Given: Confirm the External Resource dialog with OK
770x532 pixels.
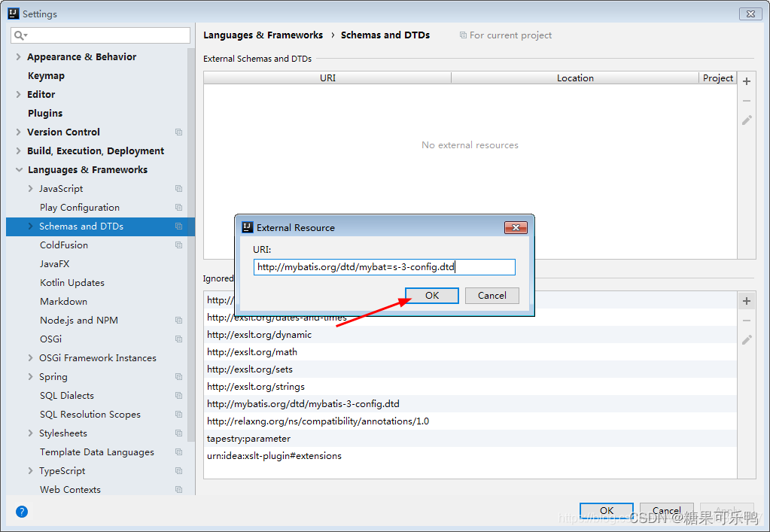Looking at the screenshot, I should (x=431, y=295).
